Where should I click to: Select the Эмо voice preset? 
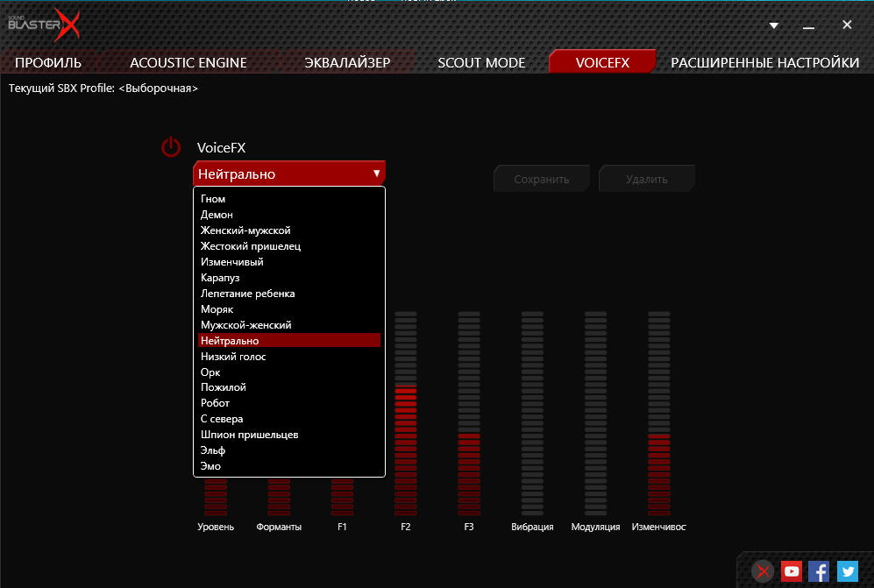point(289,466)
